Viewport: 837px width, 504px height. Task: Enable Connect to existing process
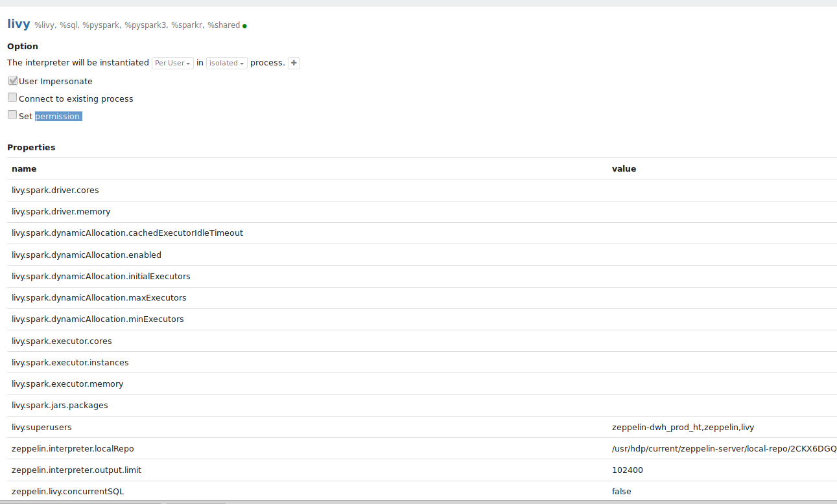coord(12,97)
